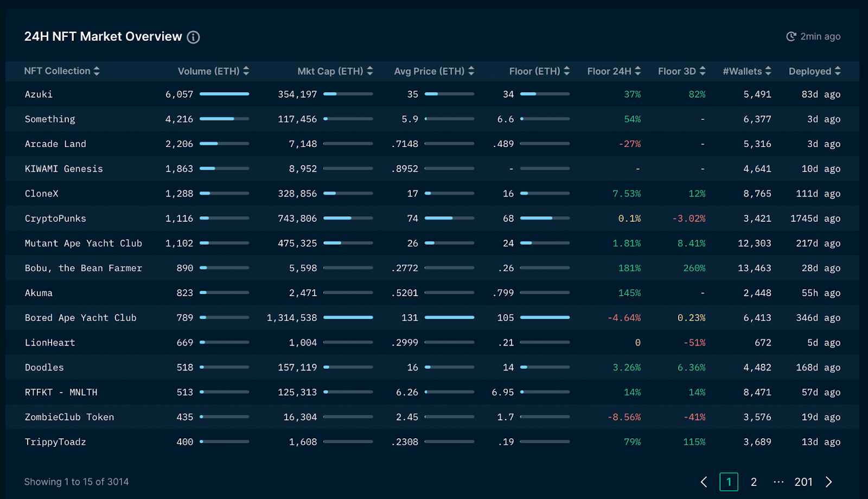Open the ZombieClub Token collection
868x499 pixels.
pyautogui.click(x=69, y=417)
